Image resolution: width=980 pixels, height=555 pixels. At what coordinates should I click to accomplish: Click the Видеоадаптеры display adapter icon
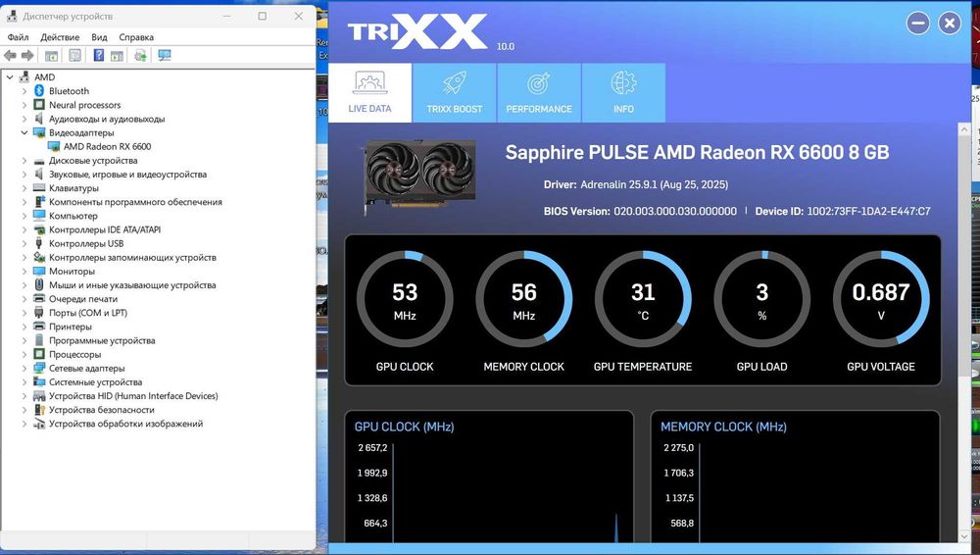coord(39,132)
